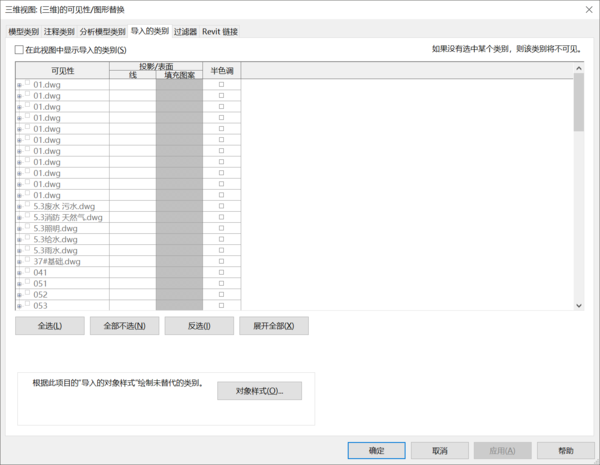Switch to the 注释类别 tab
The width and height of the screenshot is (600, 465).
point(59,32)
